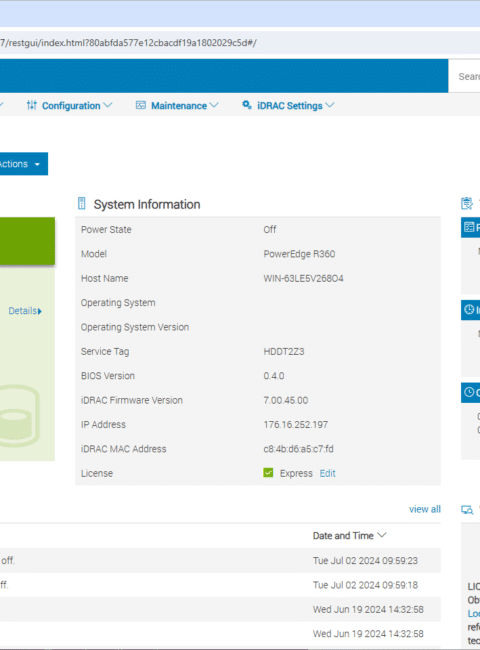Click the Maintenance monitor icon
Screen dimensions: 480x650
(x=141, y=105)
